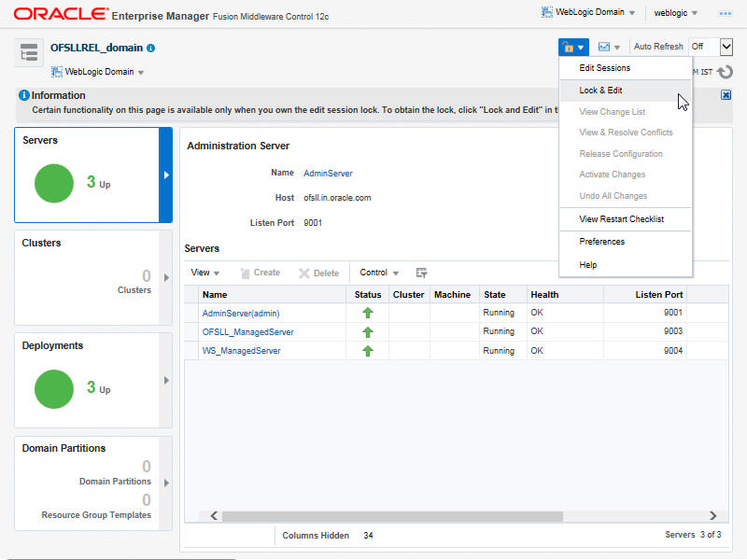Click the scroll right arrow of Servers table

pyautogui.click(x=712, y=516)
